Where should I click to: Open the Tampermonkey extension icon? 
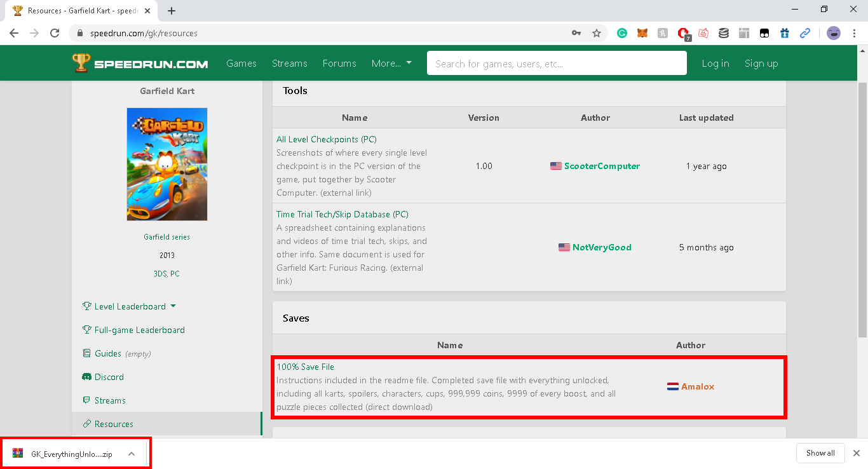(x=764, y=33)
